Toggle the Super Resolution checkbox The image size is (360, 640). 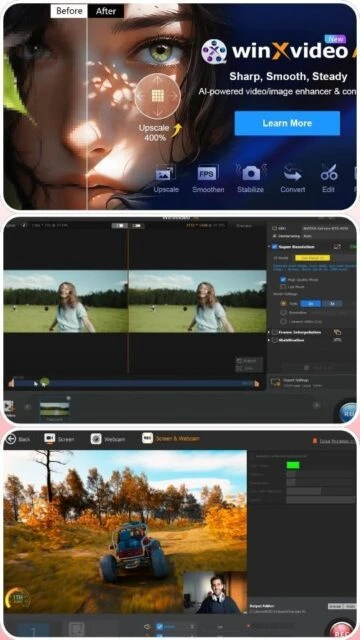click(275, 247)
